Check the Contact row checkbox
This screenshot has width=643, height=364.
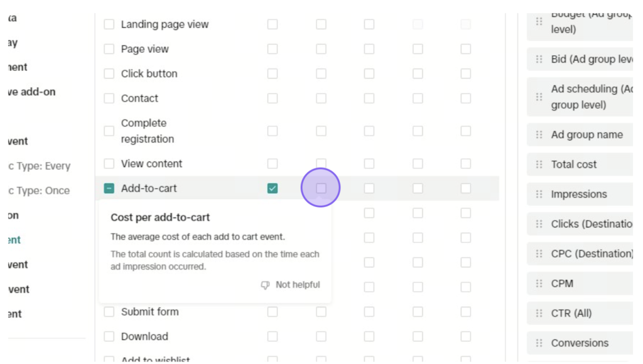pos(109,98)
